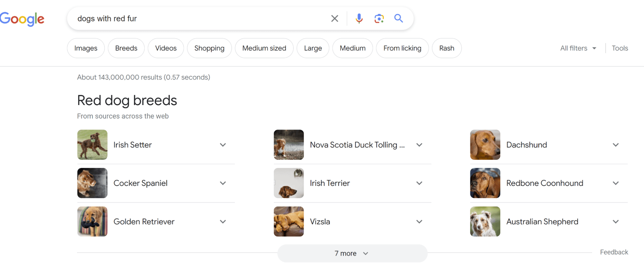Open the All filters dropdown
This screenshot has width=644, height=271.
[x=578, y=48]
